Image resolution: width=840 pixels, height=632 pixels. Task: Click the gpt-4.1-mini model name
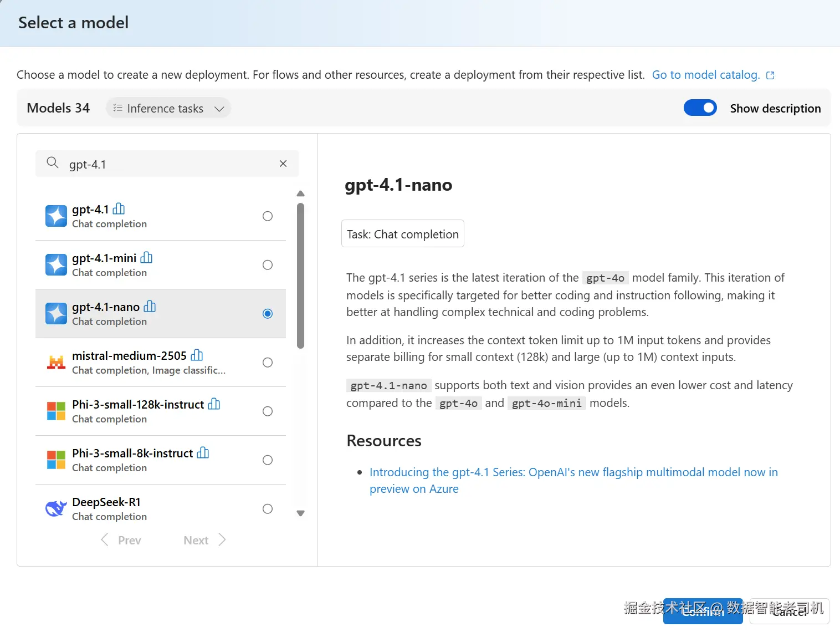(x=104, y=258)
